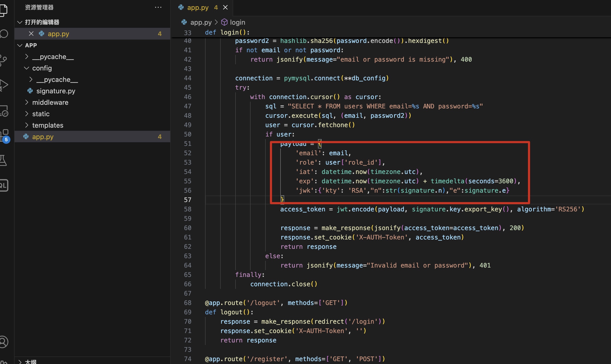The height and width of the screenshot is (364, 611).
Task: Click the explorer more actions ellipsis
Action: (158, 7)
